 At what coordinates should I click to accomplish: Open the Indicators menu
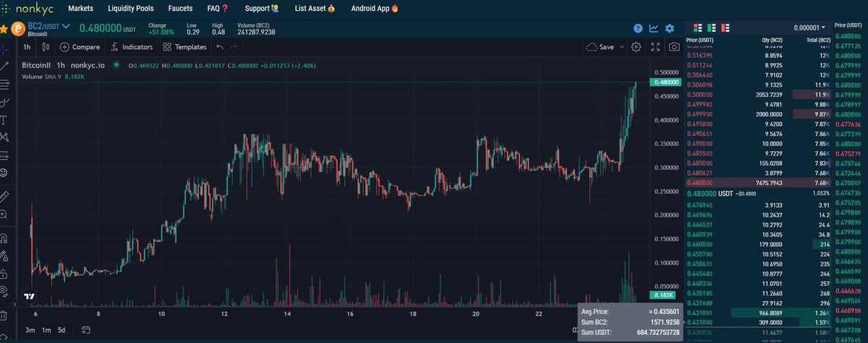[132, 47]
